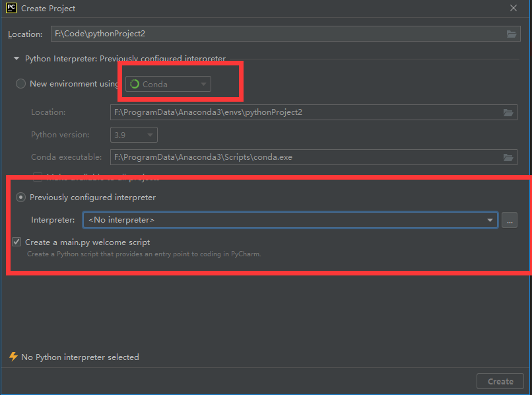Viewport: 532px width, 395px height.
Task: Open Python version 3.9 dropdown
Action: (134, 135)
